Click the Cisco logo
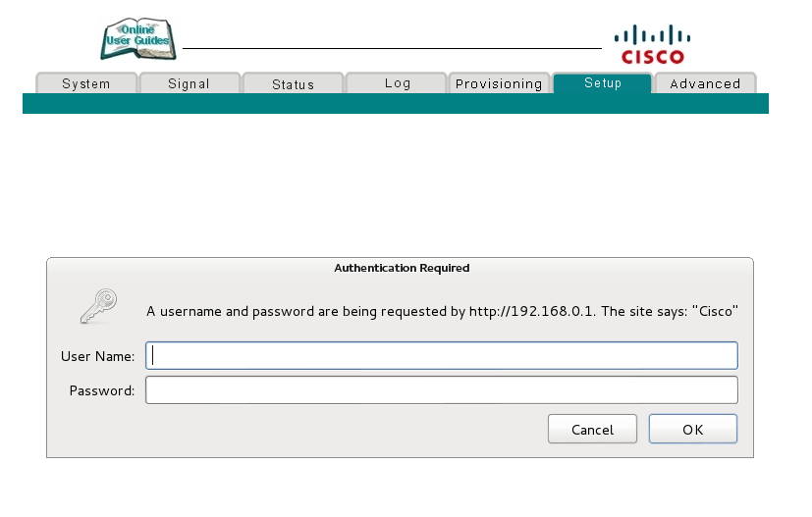Viewport: 812px width, 517px height. point(652,45)
